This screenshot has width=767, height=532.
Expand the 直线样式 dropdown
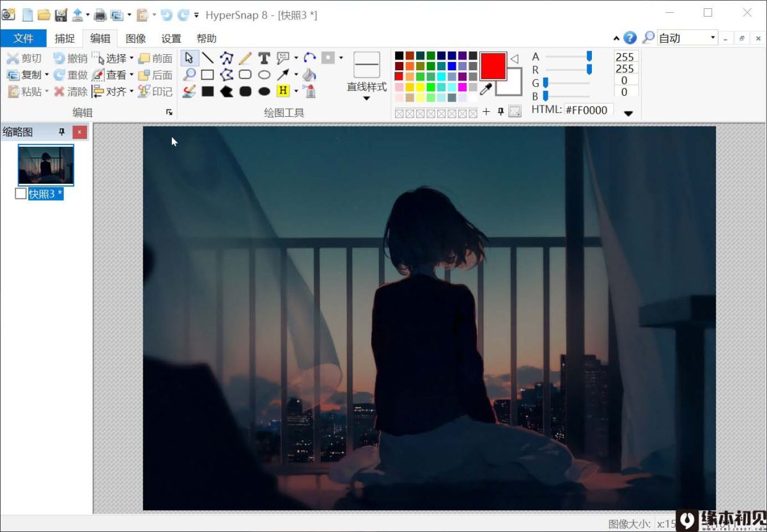(x=366, y=98)
